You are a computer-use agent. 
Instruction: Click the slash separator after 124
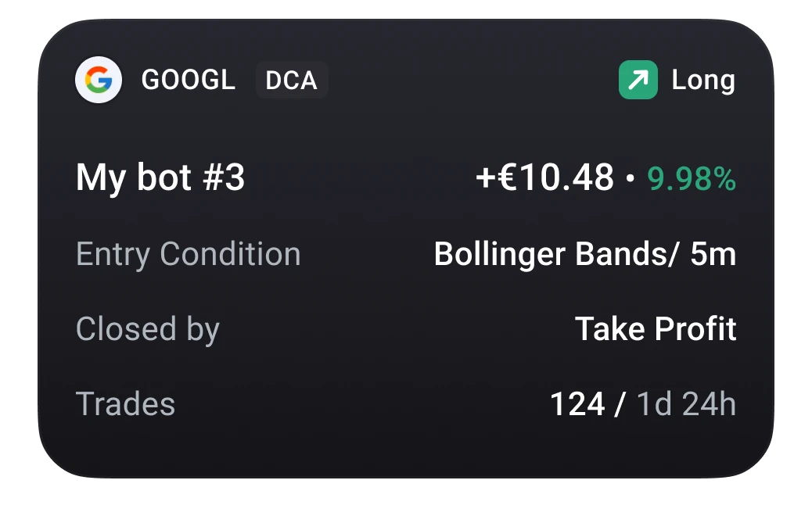(620, 404)
